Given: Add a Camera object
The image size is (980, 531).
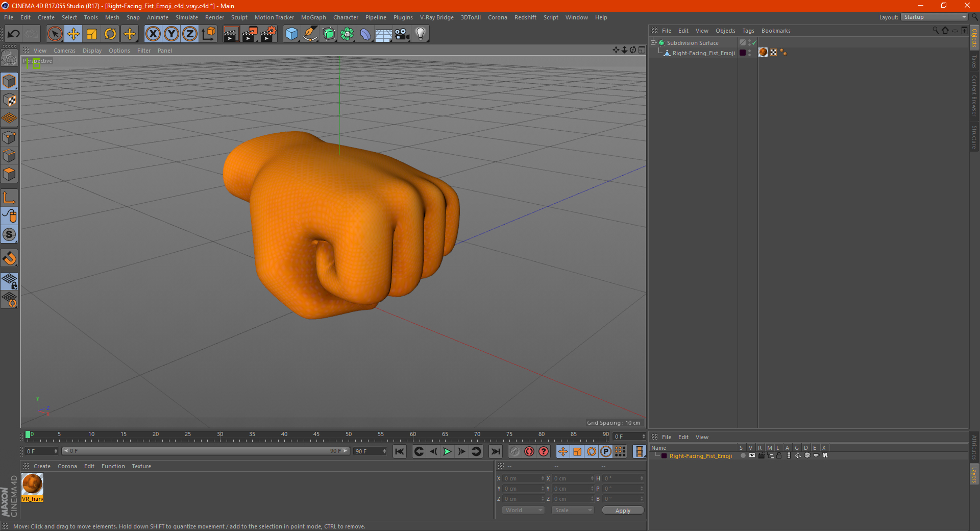Looking at the screenshot, I should 402,34.
